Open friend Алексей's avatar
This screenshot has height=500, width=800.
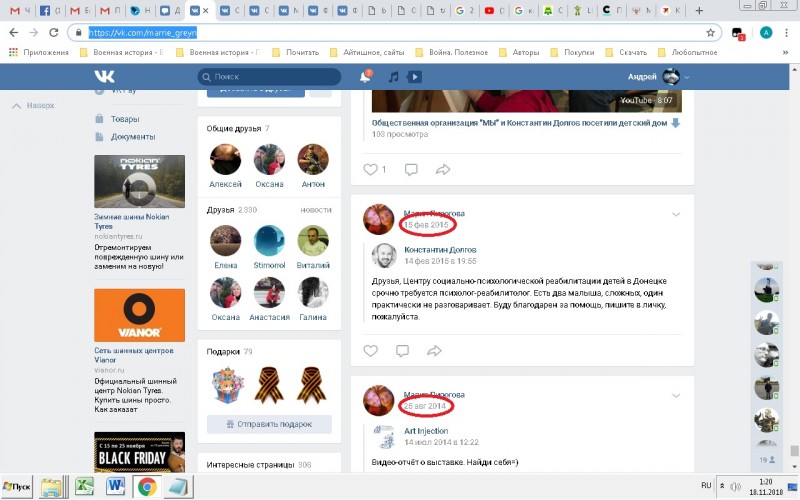click(225, 160)
